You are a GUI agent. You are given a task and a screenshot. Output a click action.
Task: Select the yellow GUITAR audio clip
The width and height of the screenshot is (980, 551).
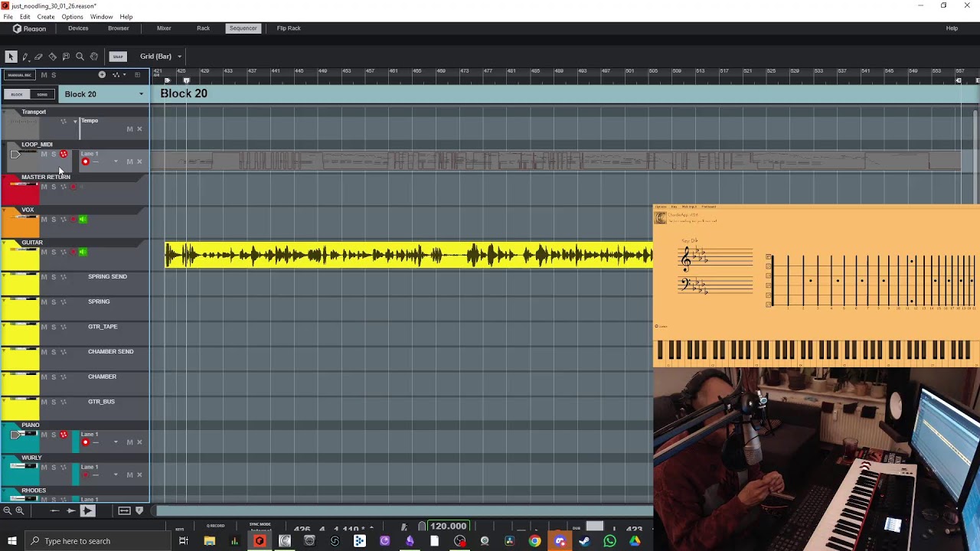point(409,256)
